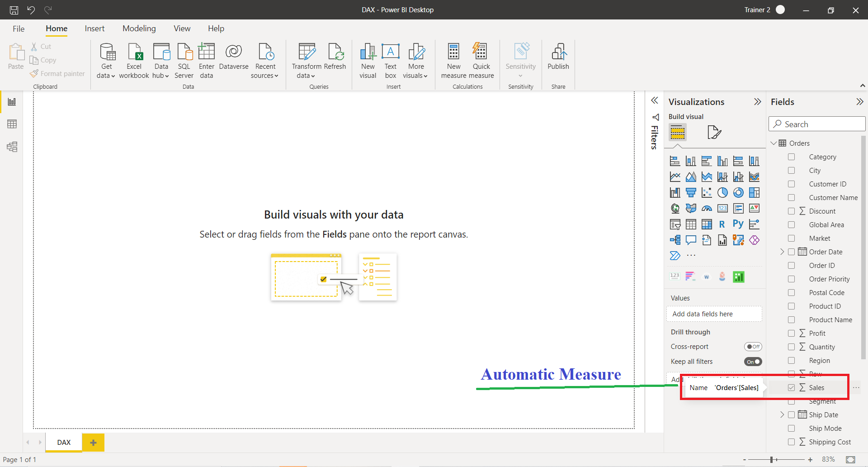Collapse the Fields pane

(x=859, y=102)
